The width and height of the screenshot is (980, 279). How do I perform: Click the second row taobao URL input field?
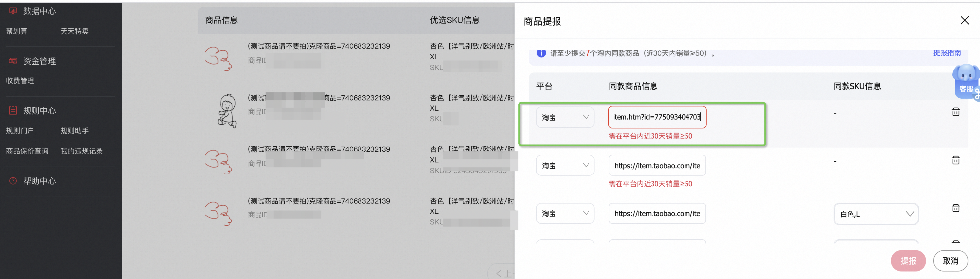pyautogui.click(x=657, y=166)
